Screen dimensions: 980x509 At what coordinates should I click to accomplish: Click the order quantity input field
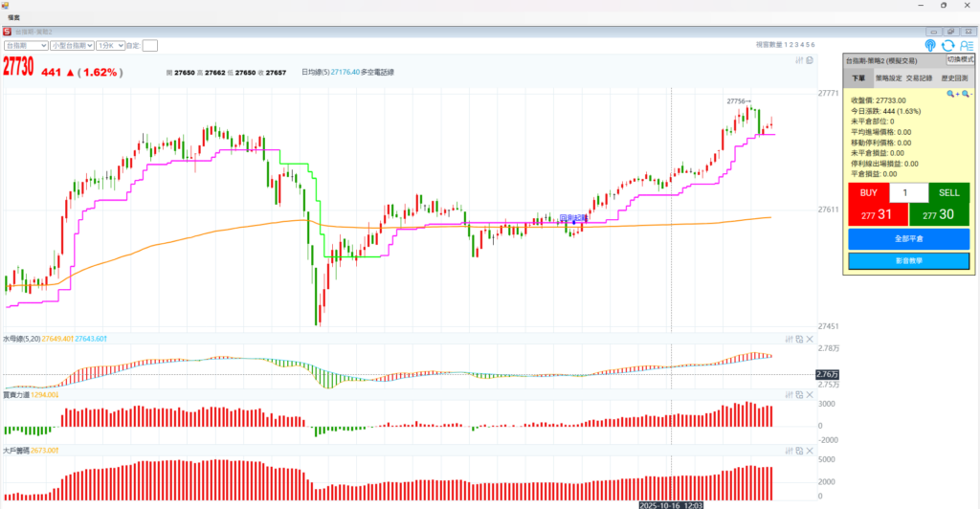[908, 193]
